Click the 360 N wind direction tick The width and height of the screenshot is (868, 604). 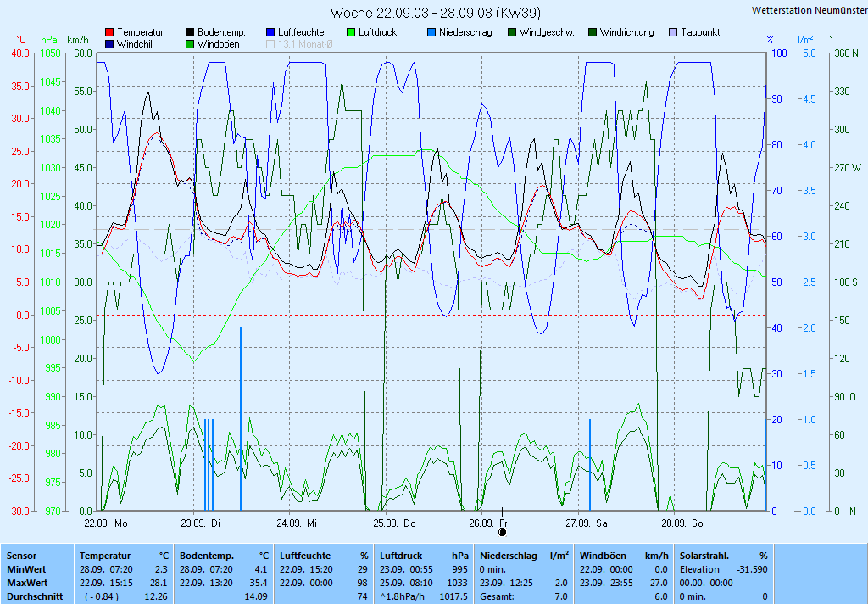click(846, 53)
